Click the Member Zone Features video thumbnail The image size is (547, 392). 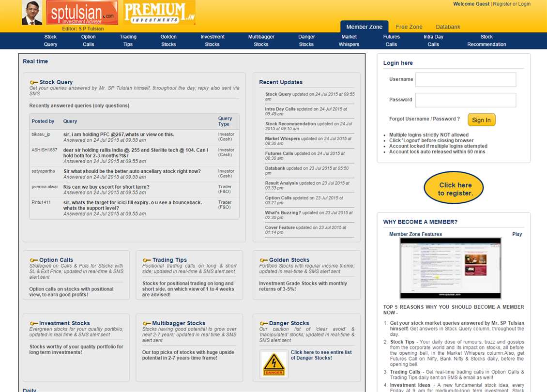point(450,268)
